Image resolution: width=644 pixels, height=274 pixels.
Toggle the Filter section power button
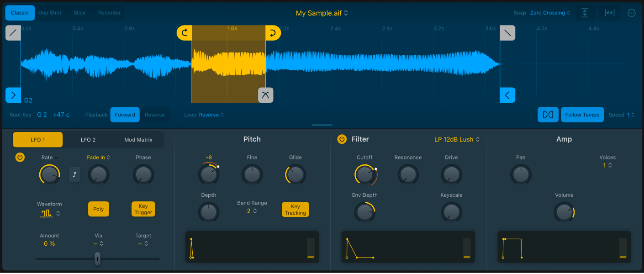click(x=342, y=139)
